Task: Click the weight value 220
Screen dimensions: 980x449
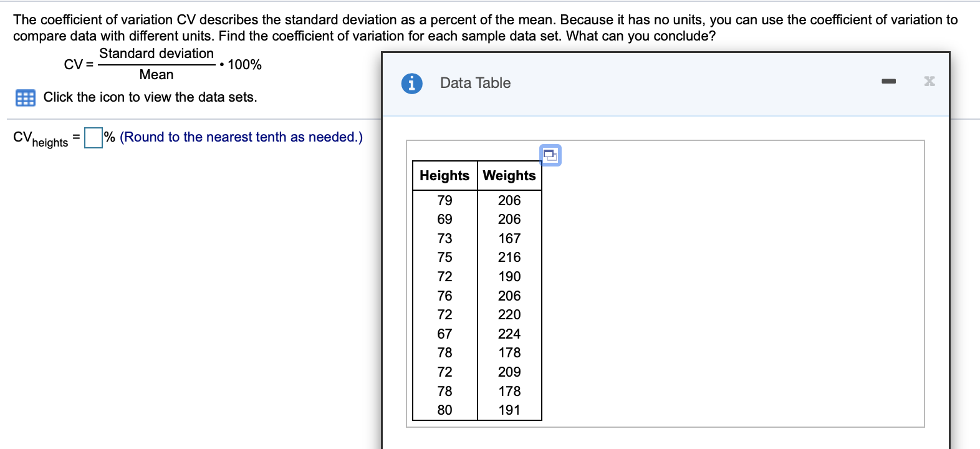Action: point(509,315)
